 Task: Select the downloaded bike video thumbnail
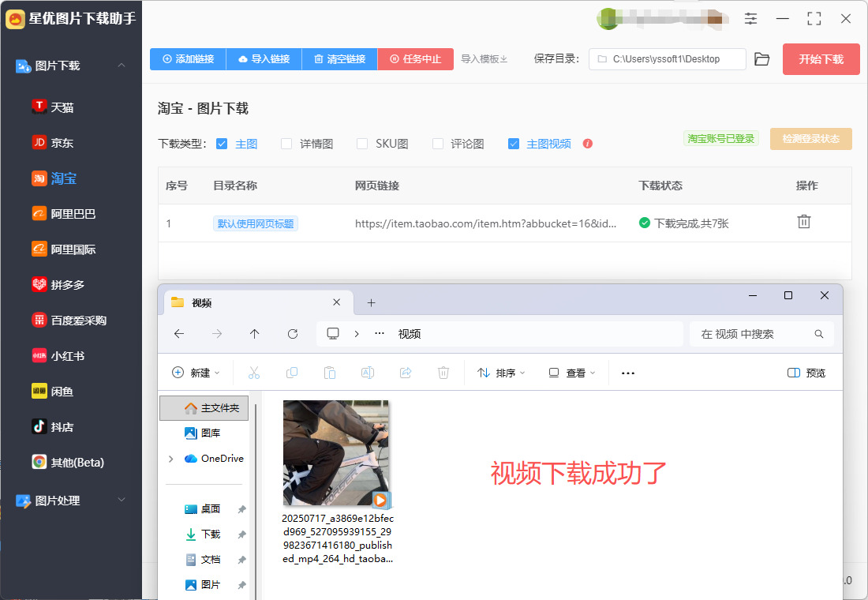[x=336, y=453]
